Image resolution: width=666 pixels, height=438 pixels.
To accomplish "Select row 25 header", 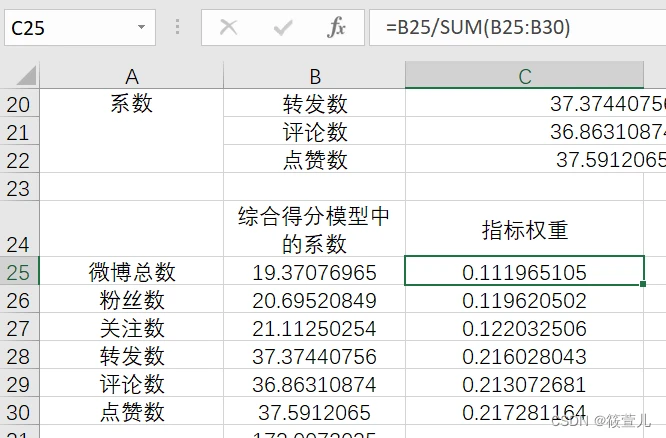I will click(20, 271).
